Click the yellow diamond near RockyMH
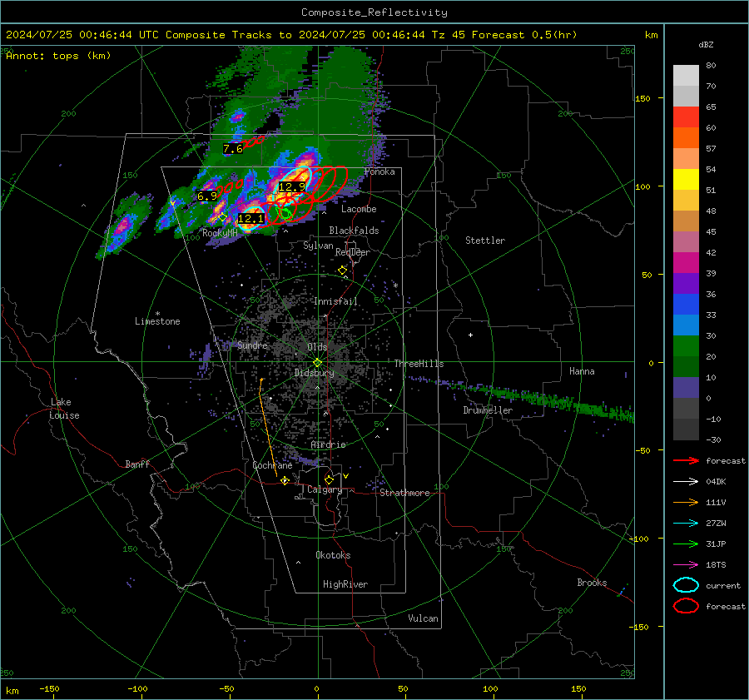749x700 pixels. pos(222,217)
